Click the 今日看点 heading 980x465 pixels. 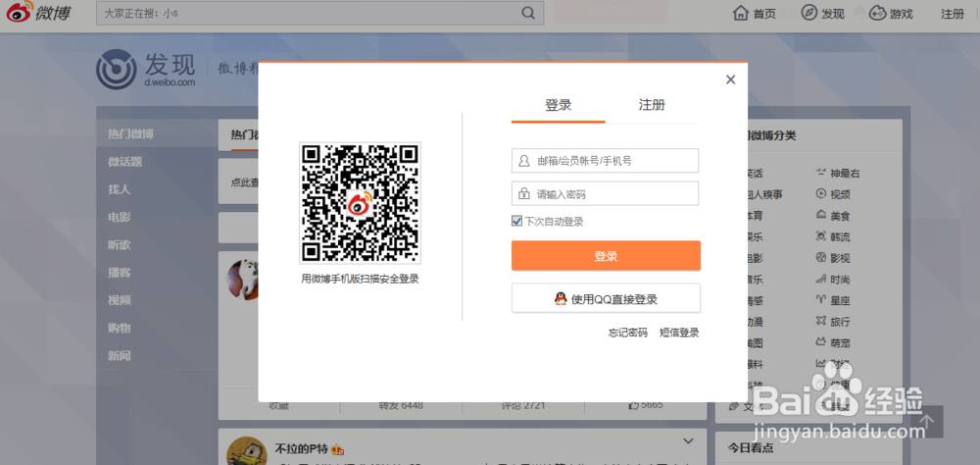tap(751, 448)
